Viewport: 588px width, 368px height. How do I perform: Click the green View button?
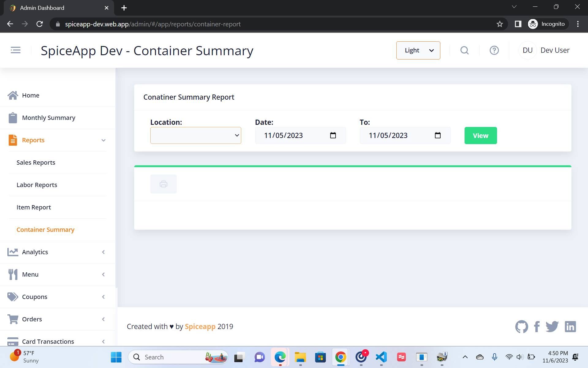point(481,136)
